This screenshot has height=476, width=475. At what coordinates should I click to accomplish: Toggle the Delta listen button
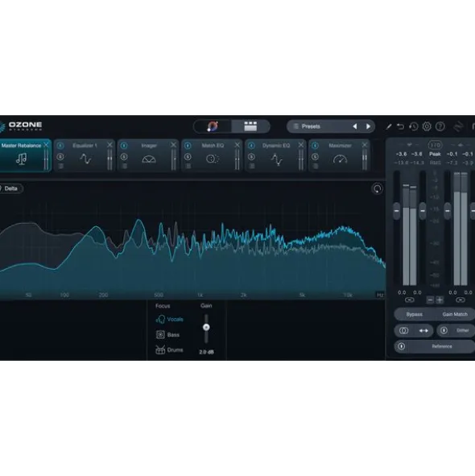[x=11, y=188]
